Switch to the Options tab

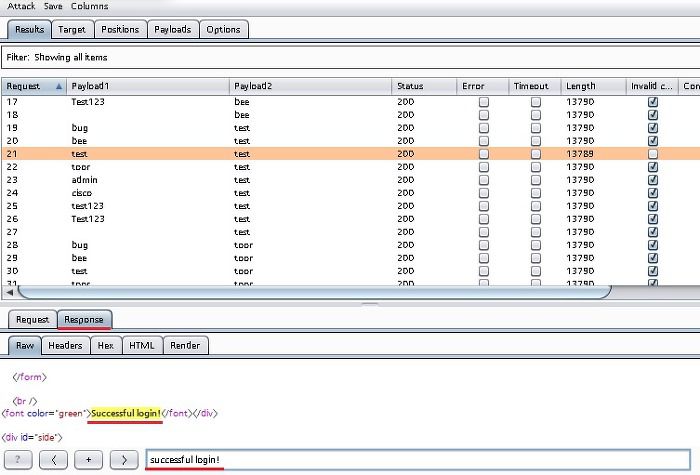coord(223,29)
